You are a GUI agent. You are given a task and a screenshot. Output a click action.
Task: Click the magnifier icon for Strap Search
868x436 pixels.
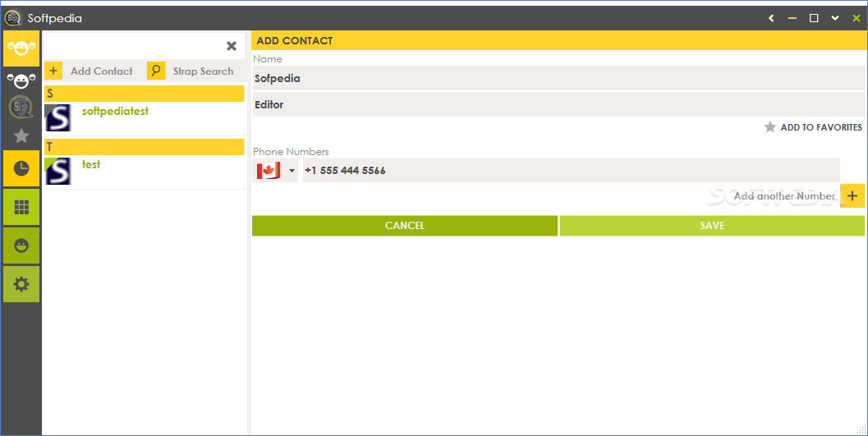[x=156, y=71]
